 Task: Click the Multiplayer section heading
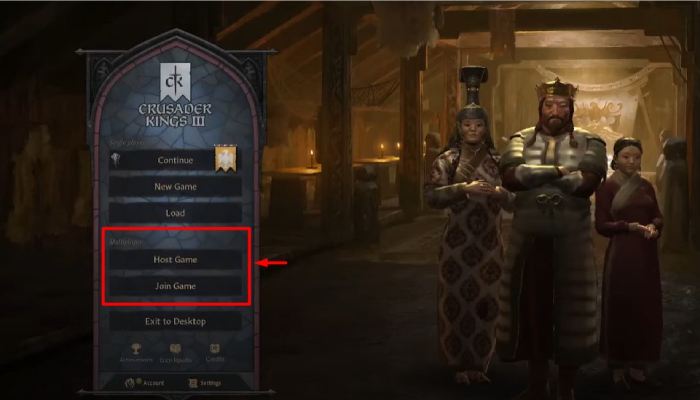click(126, 242)
